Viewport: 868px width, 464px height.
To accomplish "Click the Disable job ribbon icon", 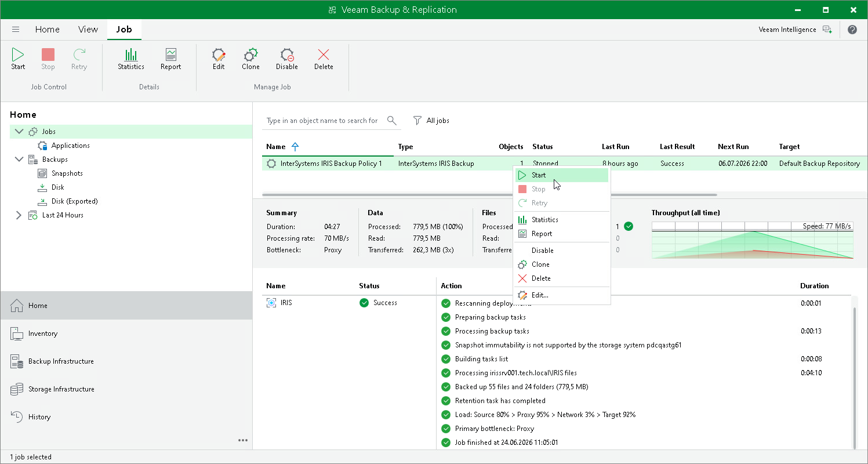I will coord(287,59).
